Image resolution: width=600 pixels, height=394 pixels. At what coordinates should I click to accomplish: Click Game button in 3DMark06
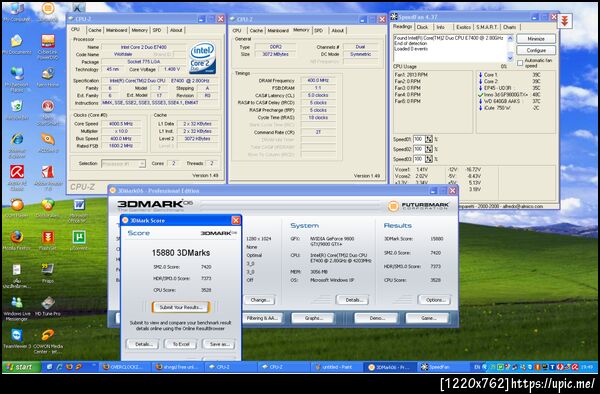coord(427,318)
